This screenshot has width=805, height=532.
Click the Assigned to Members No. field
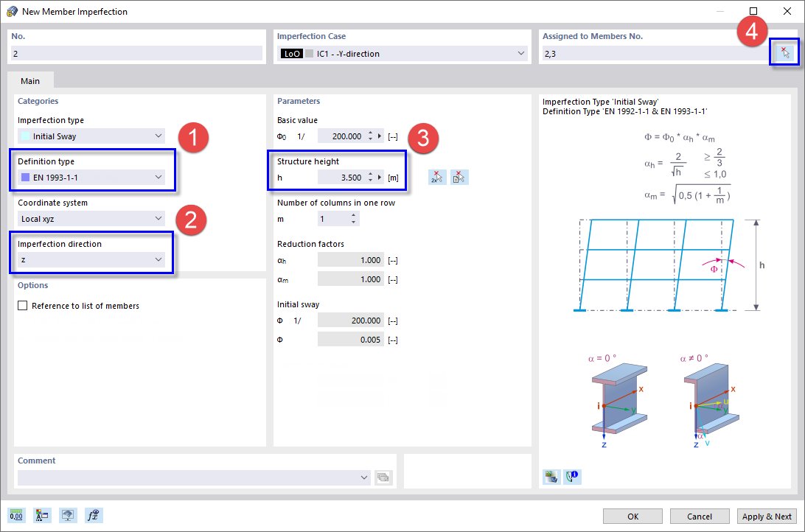click(657, 53)
